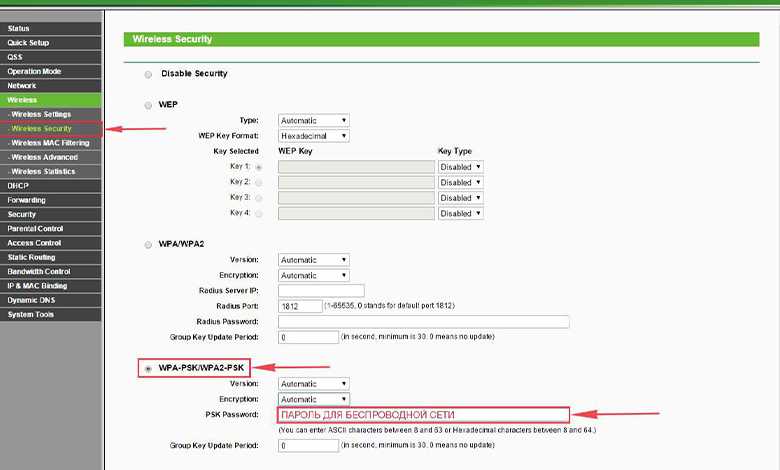Choose the WEP security option
The width and height of the screenshot is (780, 470).
coord(148,105)
